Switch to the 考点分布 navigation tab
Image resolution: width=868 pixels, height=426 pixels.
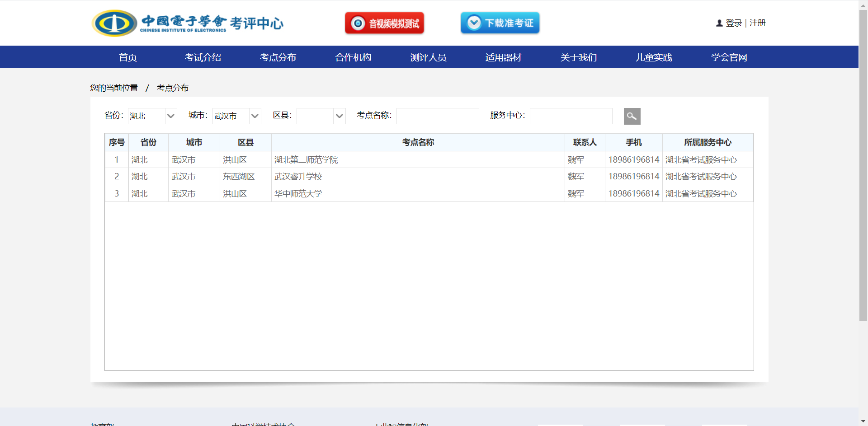click(x=278, y=57)
